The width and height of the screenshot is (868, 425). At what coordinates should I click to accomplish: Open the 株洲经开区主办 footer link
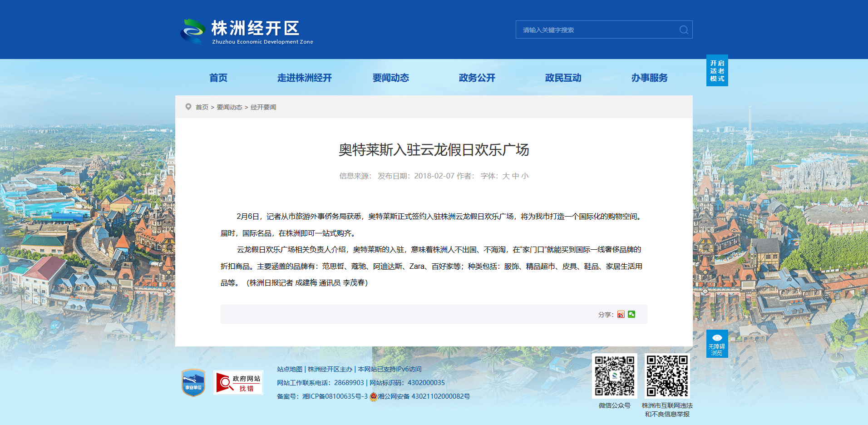click(x=330, y=369)
